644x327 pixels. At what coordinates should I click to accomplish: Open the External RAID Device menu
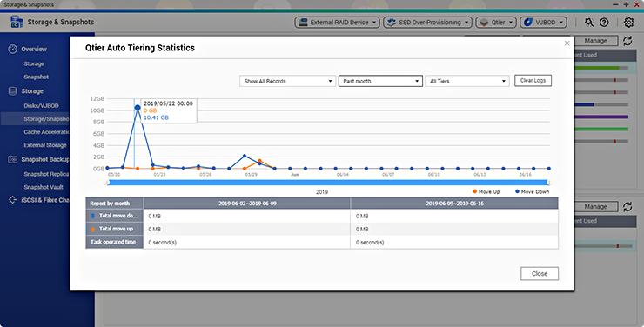(x=338, y=22)
